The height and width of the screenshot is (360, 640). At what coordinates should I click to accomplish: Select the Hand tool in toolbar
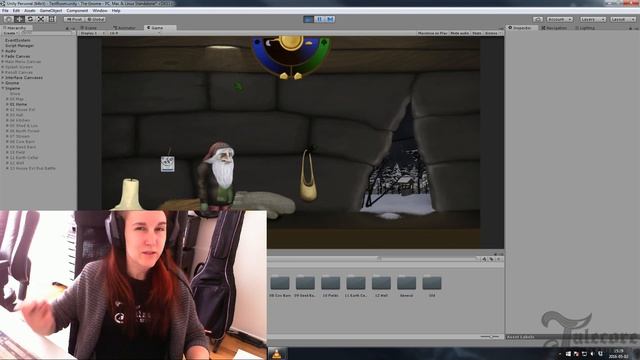tap(8, 19)
